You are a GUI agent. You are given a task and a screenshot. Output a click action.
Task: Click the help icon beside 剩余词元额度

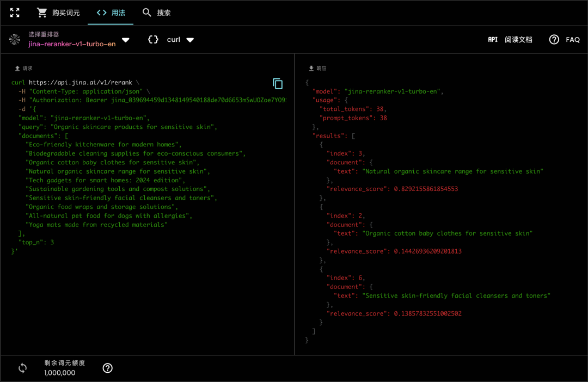(x=108, y=368)
